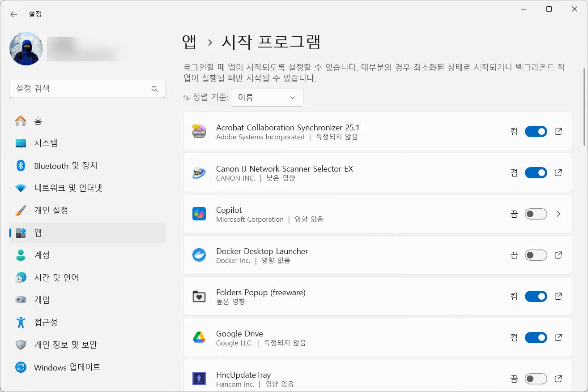Open external link for Acrobat Collaboration Synchronizer
The width and height of the screenshot is (588, 392).
(x=558, y=131)
